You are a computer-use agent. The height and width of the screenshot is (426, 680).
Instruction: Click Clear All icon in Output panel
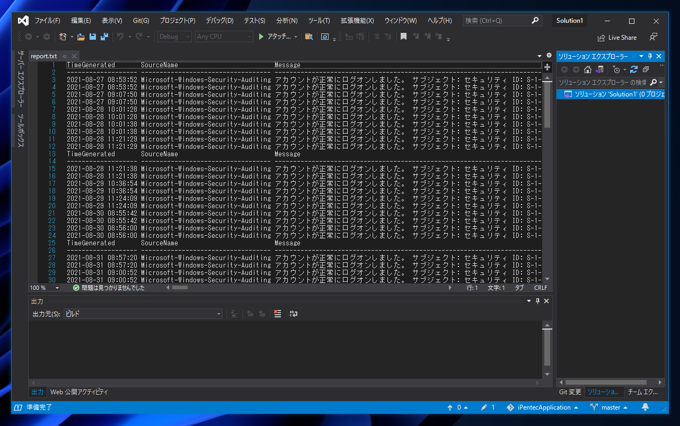pos(278,314)
